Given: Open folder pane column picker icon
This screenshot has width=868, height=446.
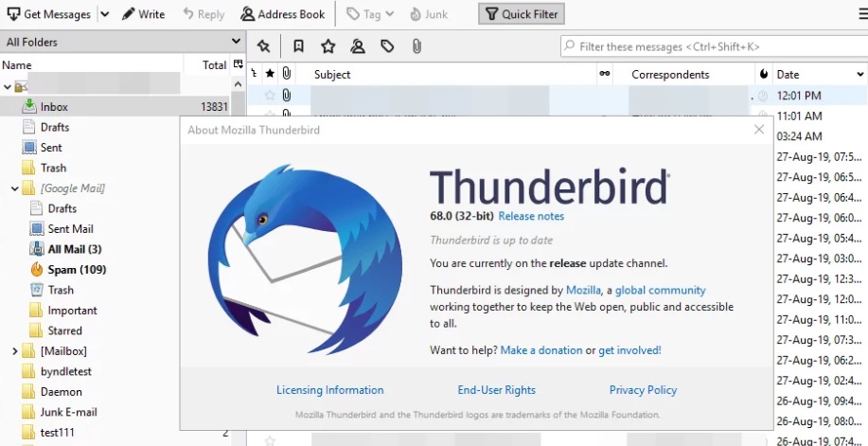Looking at the screenshot, I should coord(238,64).
